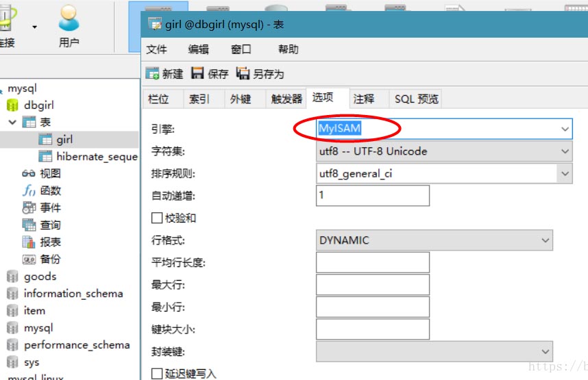This screenshot has width=588, height=380.
Task: Switch to the 触发器 (Triggers) tab
Action: 286,99
